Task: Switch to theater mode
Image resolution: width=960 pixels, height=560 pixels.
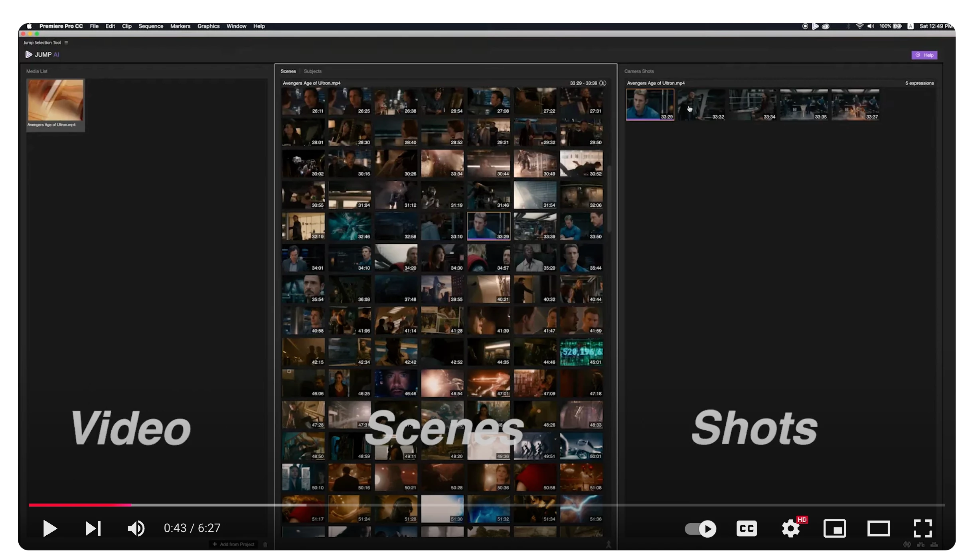Action: tap(879, 529)
